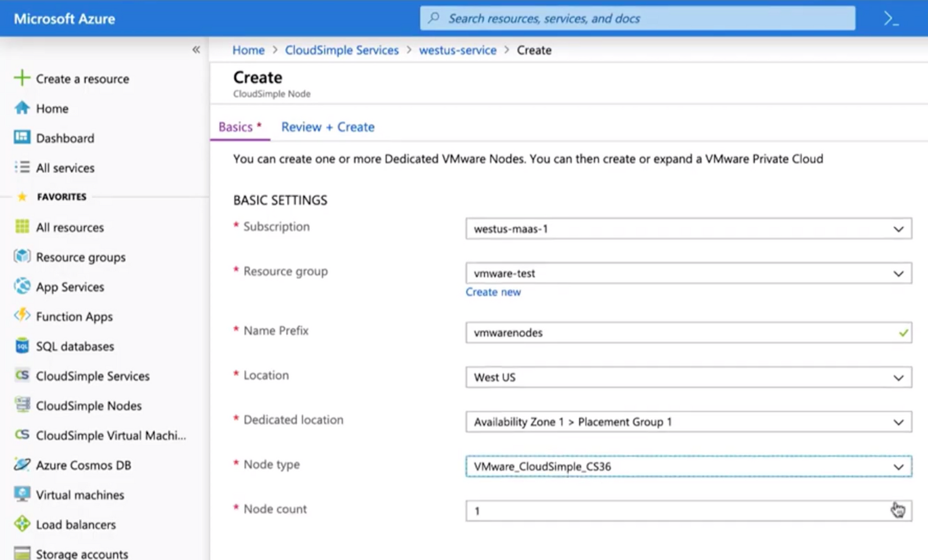Click the Microsoft Azure logo text
The image size is (928, 560).
click(x=64, y=19)
